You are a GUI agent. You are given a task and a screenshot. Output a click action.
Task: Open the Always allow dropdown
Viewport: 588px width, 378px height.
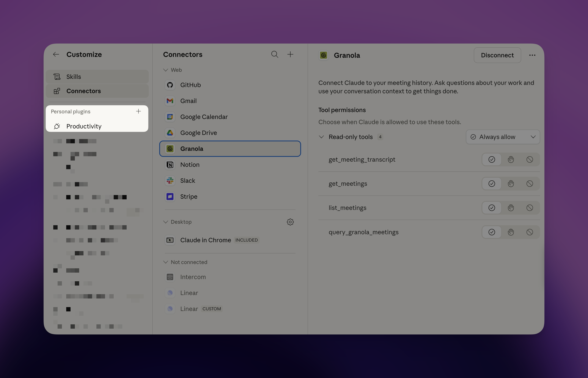(x=503, y=137)
